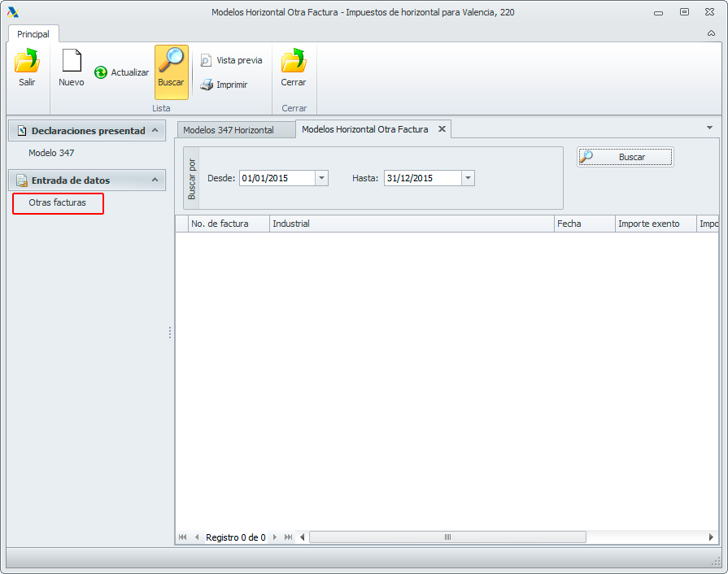Viewport: 728px width, 574px height.
Task: Maximize the application window
Action: coord(684,12)
